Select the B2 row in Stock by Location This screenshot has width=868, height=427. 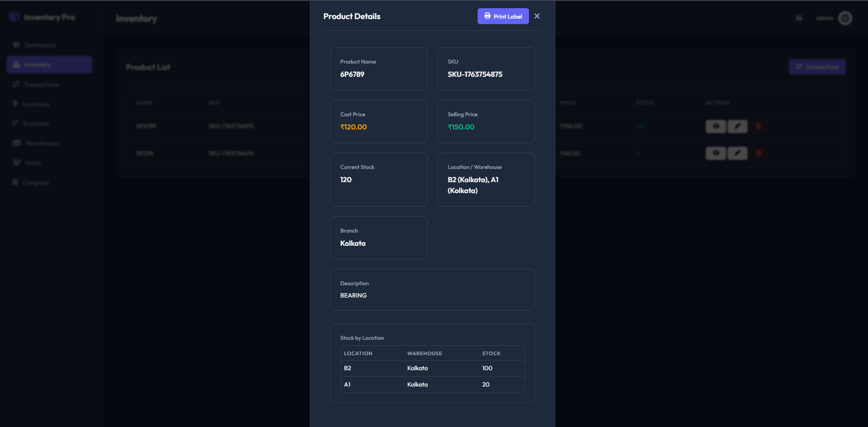coord(432,368)
